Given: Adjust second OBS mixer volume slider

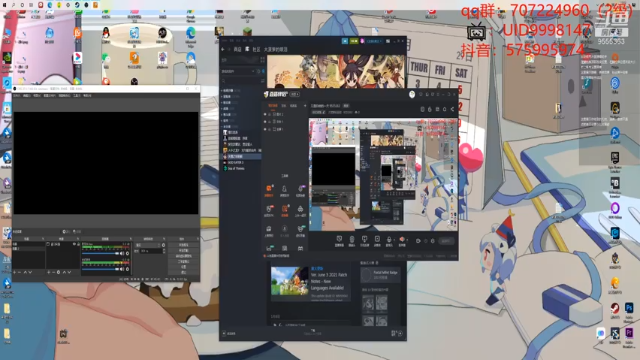Looking at the screenshot, I should coord(100,269).
